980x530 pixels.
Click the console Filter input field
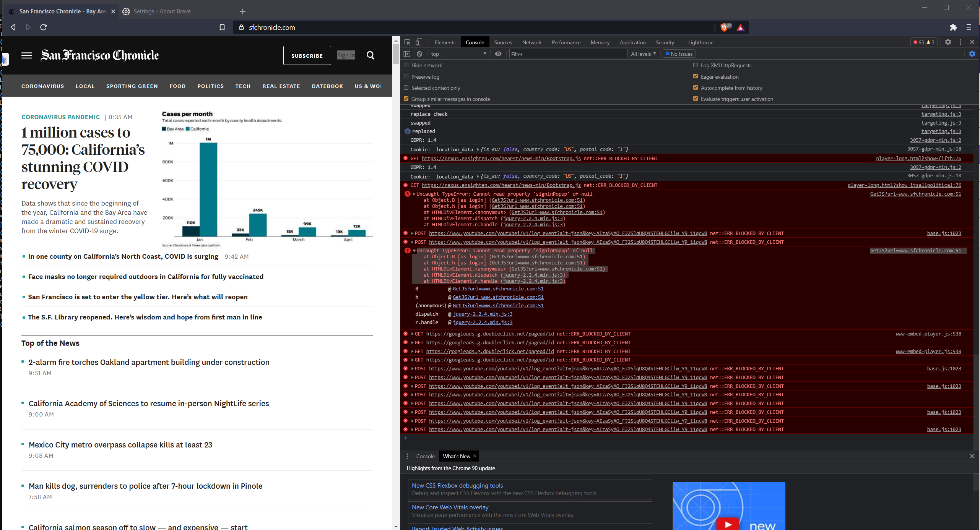[x=568, y=54]
